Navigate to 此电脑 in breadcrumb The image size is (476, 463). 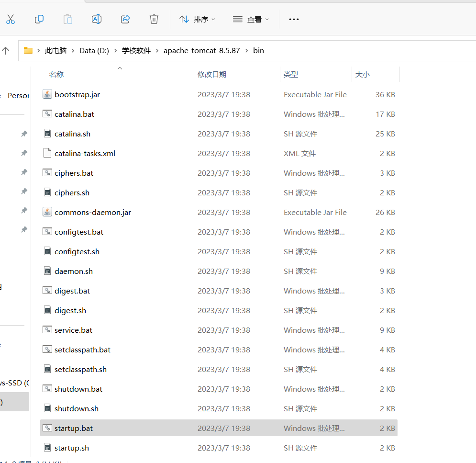coord(56,50)
